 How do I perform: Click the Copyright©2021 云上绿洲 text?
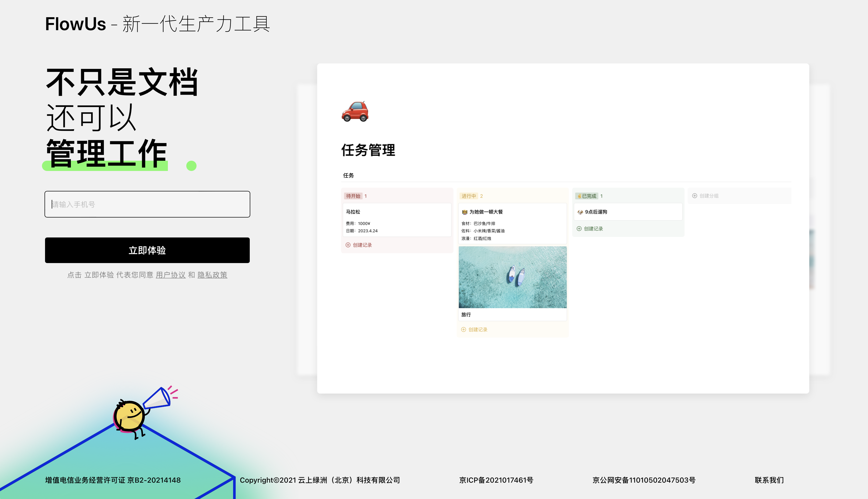click(320, 480)
